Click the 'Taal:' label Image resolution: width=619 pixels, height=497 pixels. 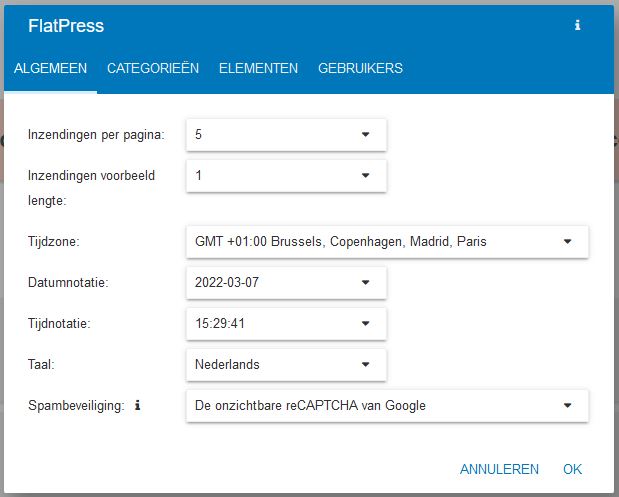click(x=41, y=364)
